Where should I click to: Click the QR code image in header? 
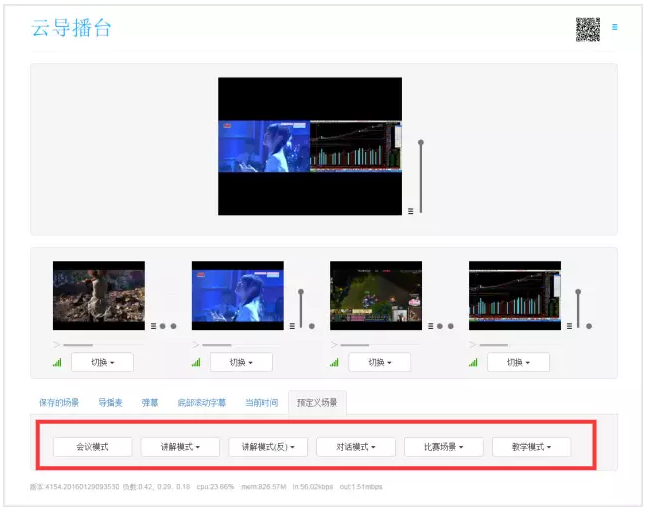tap(588, 29)
